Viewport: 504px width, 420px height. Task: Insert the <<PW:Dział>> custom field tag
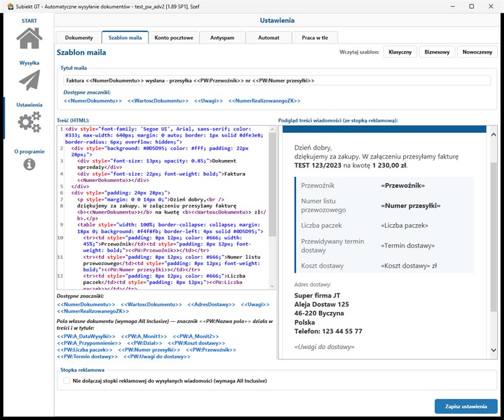pos(144,343)
